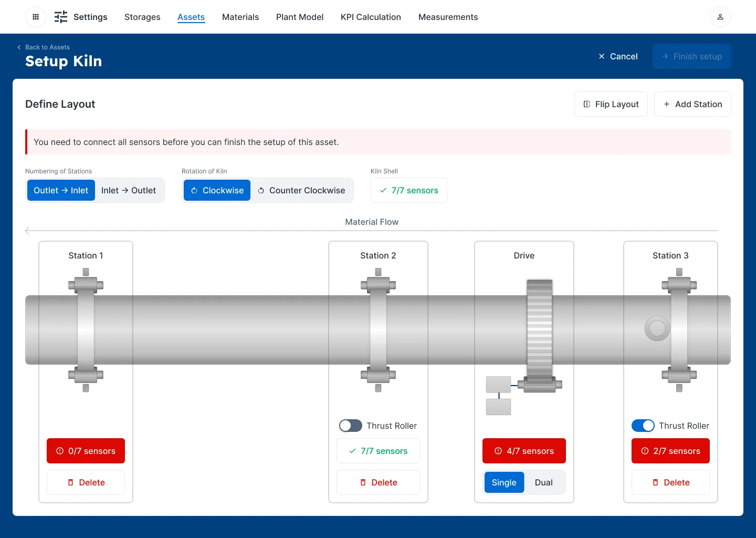Click the sensor connection warning message
The width and height of the screenshot is (756, 538).
[378, 142]
